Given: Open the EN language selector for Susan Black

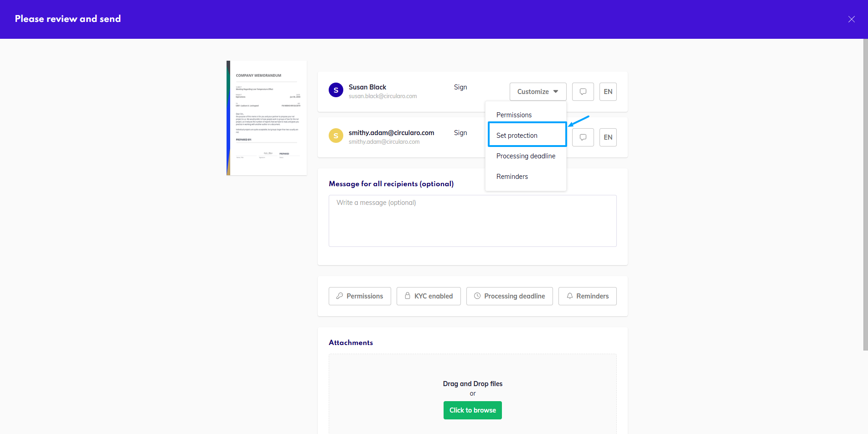Looking at the screenshot, I should [x=608, y=92].
